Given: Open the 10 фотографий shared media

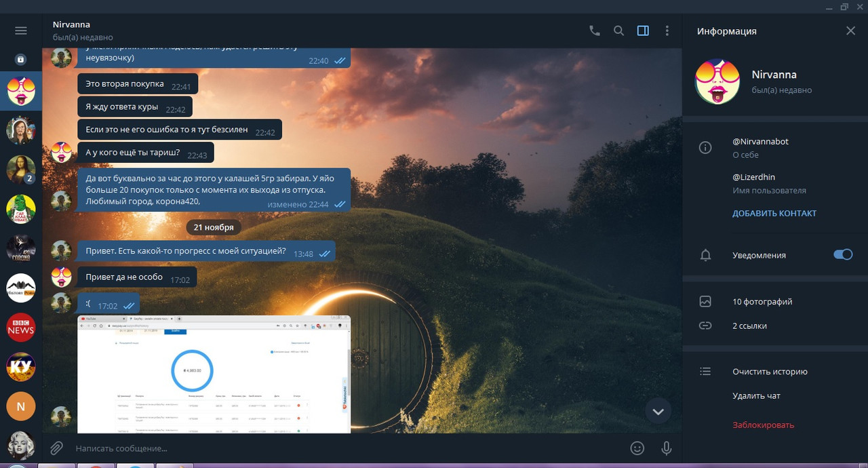Looking at the screenshot, I should click(x=762, y=302).
